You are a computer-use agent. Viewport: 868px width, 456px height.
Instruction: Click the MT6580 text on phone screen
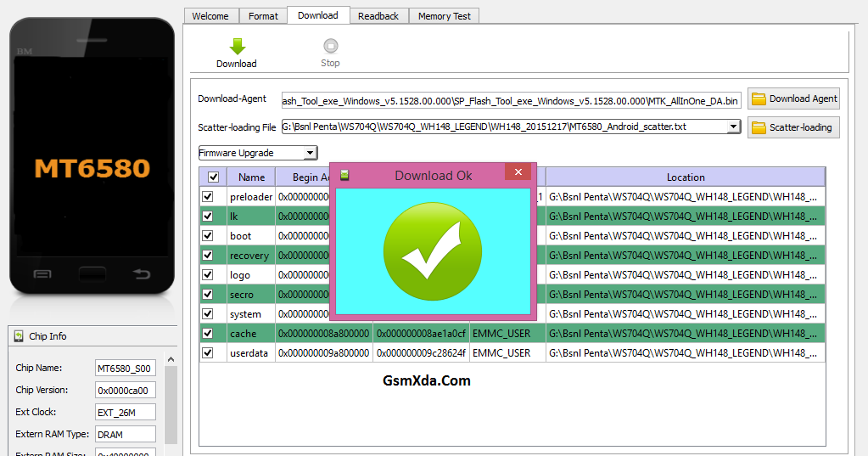92,168
